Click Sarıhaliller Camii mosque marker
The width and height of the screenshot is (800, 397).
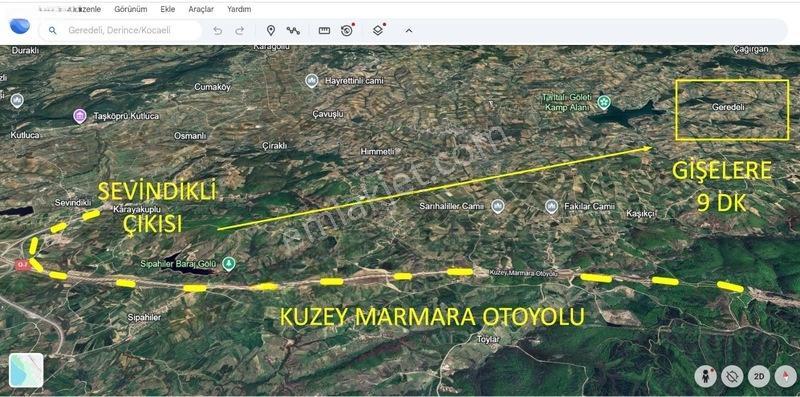497,207
